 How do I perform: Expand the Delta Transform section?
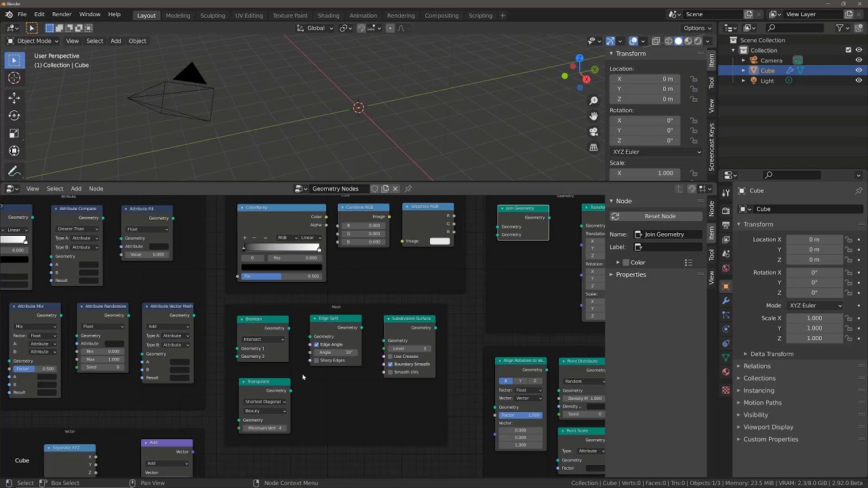tap(771, 353)
